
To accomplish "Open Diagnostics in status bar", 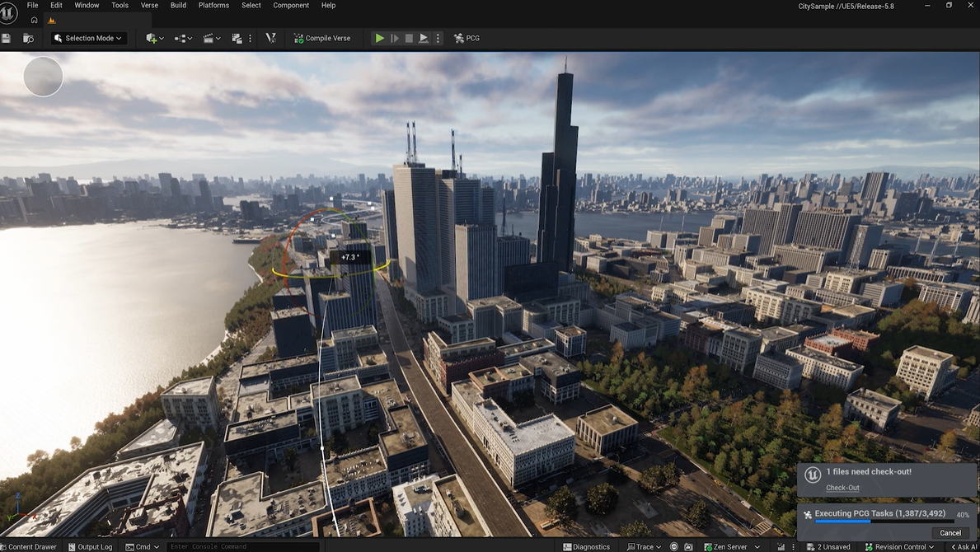I will tap(586, 546).
